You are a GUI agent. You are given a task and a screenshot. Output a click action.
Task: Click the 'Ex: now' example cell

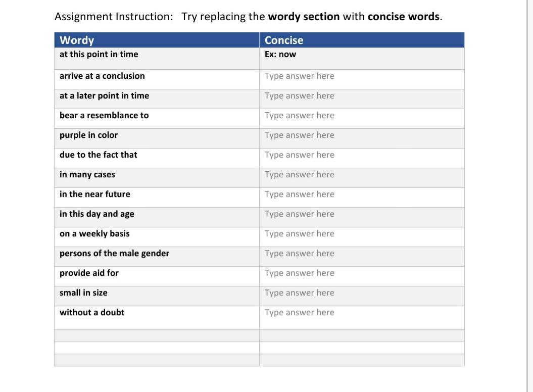tap(362, 59)
